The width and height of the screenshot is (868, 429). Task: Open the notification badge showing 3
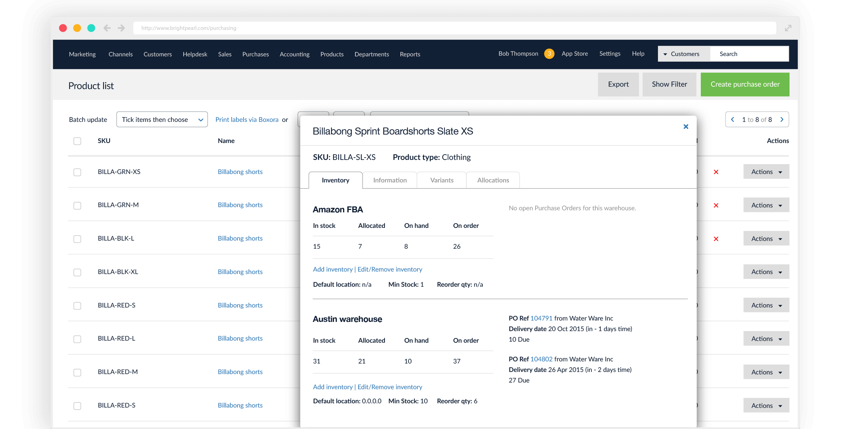pos(549,54)
